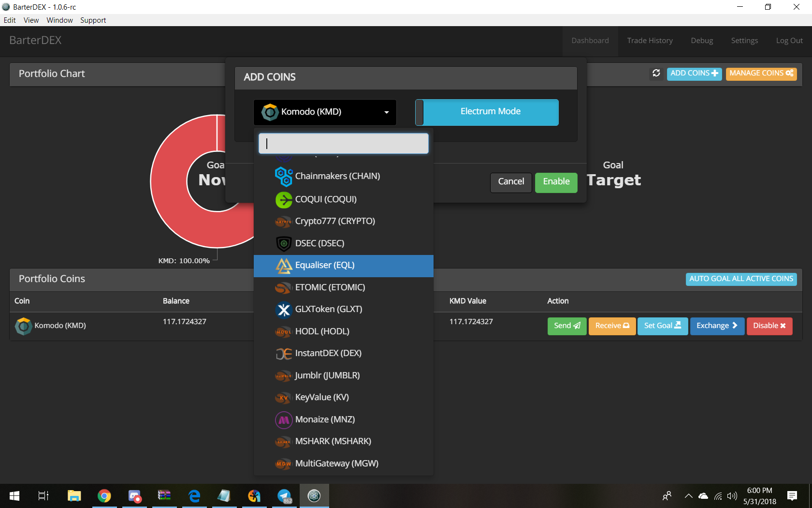The width and height of the screenshot is (812, 508).
Task: Open Microsoft Edge from the taskbar
Action: (x=194, y=495)
